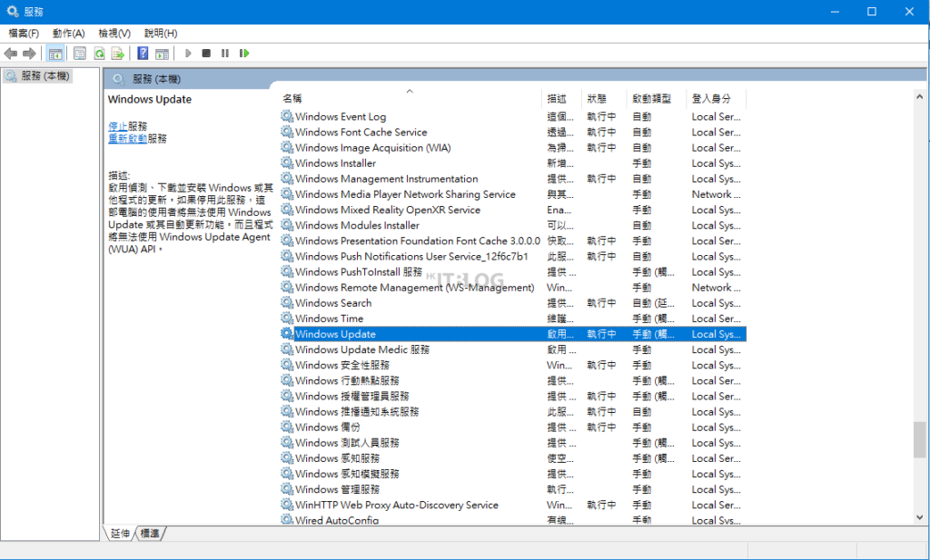The width and height of the screenshot is (930, 560).
Task: Click the Export List toolbar icon
Action: pyautogui.click(x=118, y=54)
